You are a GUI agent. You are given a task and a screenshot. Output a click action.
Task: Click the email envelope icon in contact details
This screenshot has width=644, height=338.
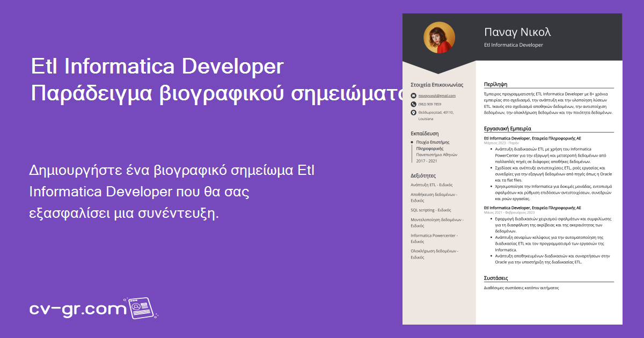413,95
